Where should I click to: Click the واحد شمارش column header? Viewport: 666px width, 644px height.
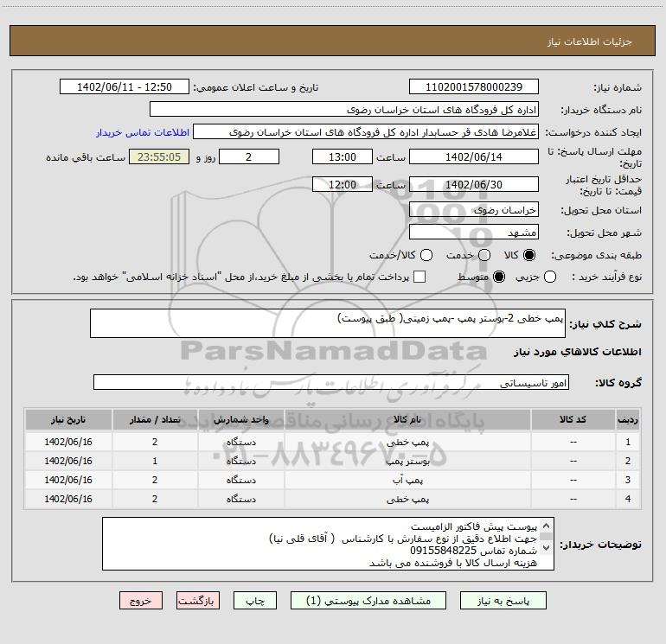pyautogui.click(x=240, y=419)
